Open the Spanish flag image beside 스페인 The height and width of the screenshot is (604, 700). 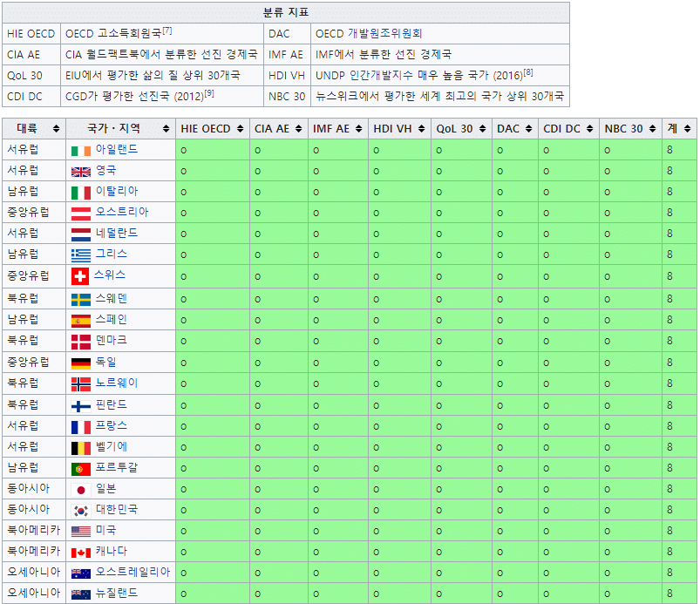coord(81,321)
